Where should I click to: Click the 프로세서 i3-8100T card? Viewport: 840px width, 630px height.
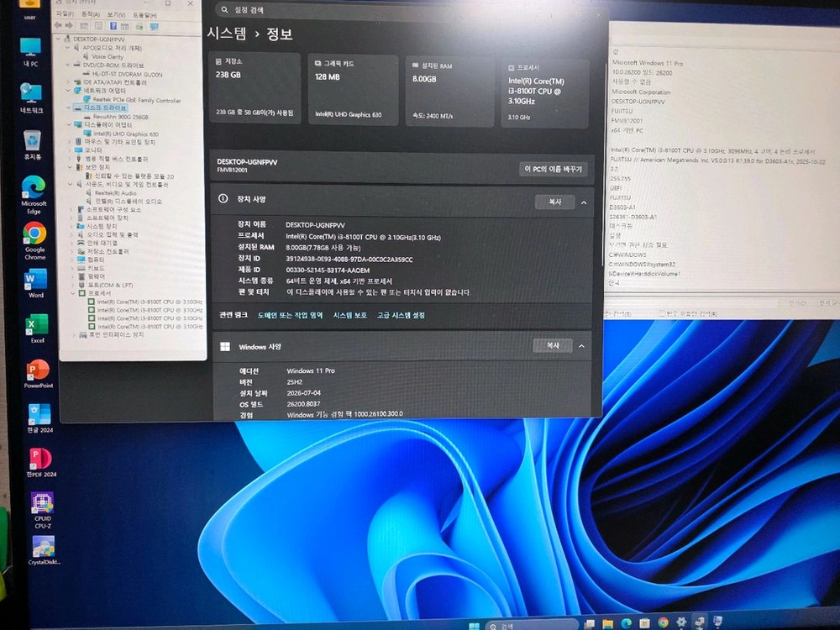coord(545,93)
